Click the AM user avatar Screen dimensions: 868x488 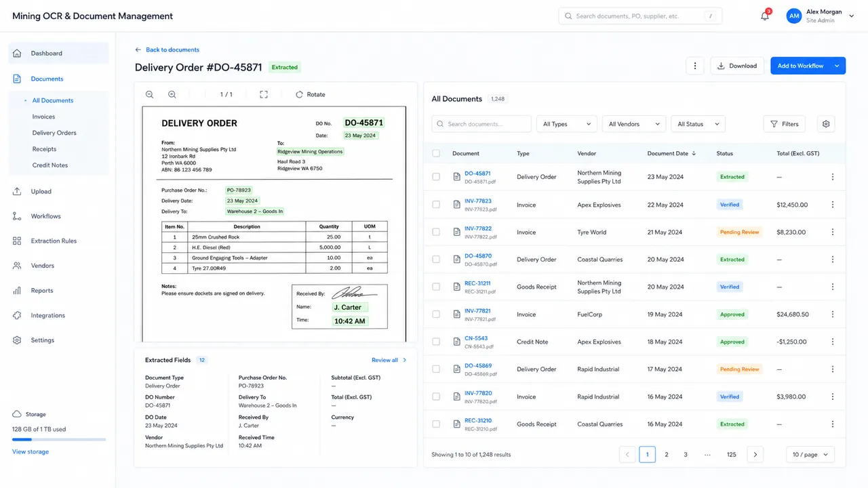click(x=794, y=16)
